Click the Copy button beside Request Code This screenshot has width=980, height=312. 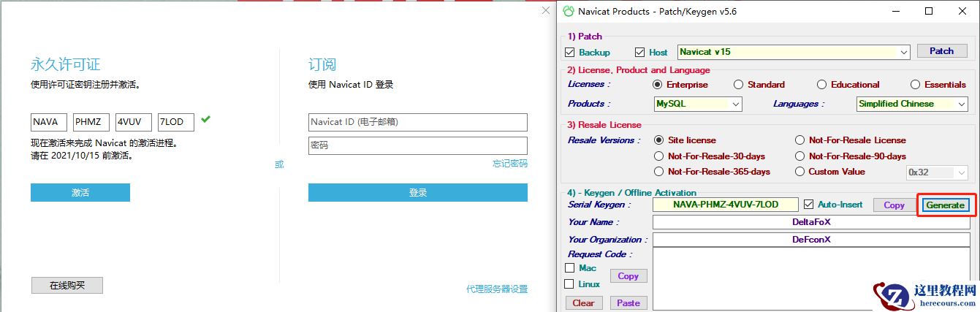pyautogui.click(x=628, y=276)
